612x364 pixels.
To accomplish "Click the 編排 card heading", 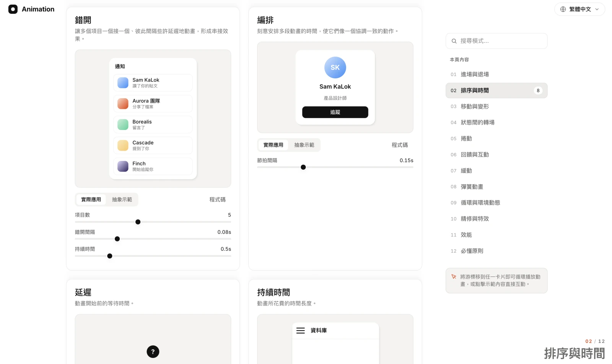I will click(265, 20).
